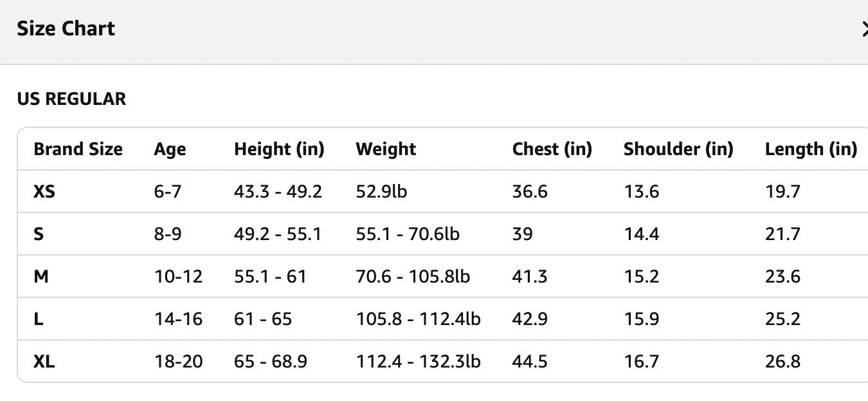Click the Size Chart title
The image size is (868, 401).
(66, 29)
